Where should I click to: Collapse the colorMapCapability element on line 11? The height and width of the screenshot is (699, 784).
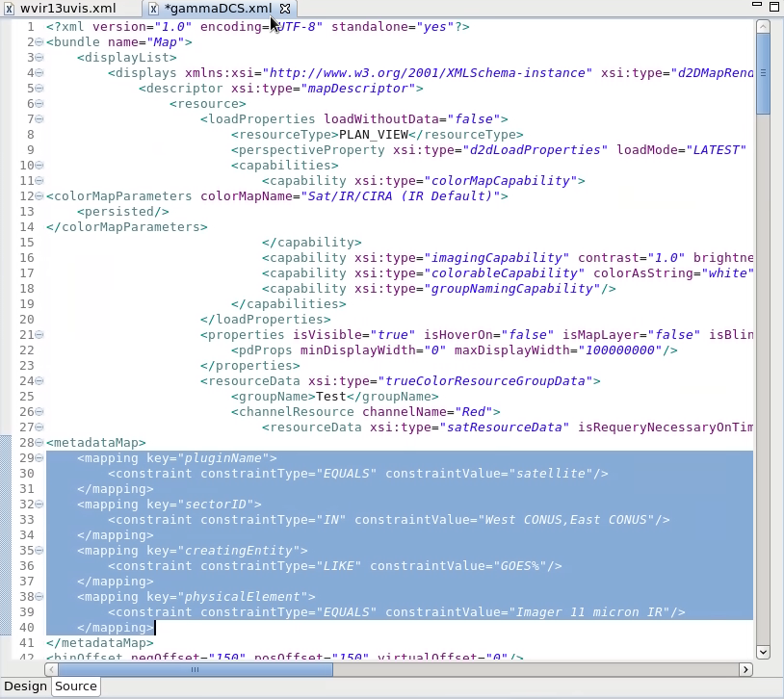click(39, 181)
